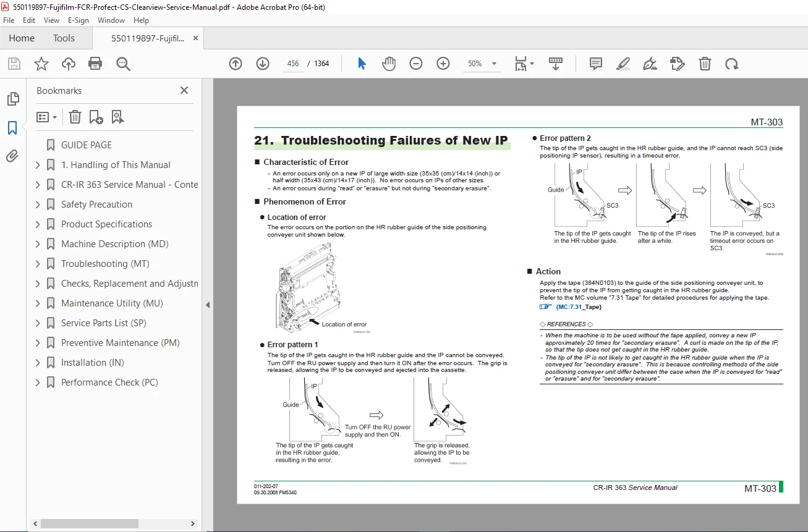Open the Add comment tool

point(596,64)
